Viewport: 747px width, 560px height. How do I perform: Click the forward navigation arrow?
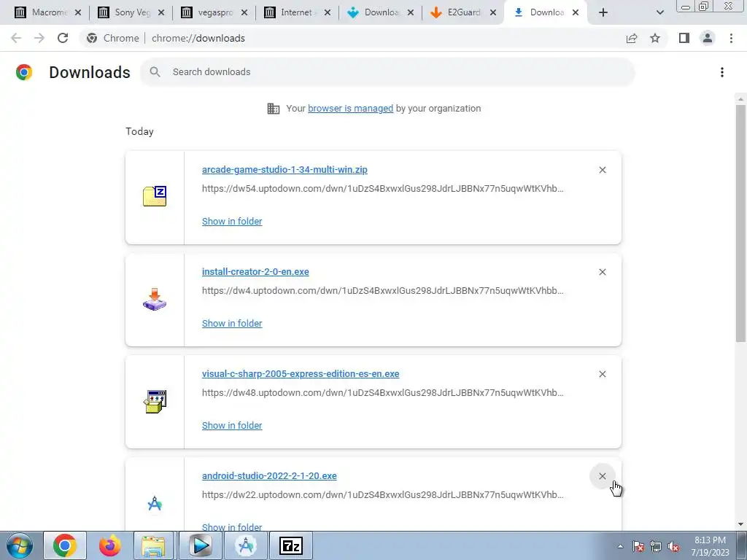tap(39, 38)
